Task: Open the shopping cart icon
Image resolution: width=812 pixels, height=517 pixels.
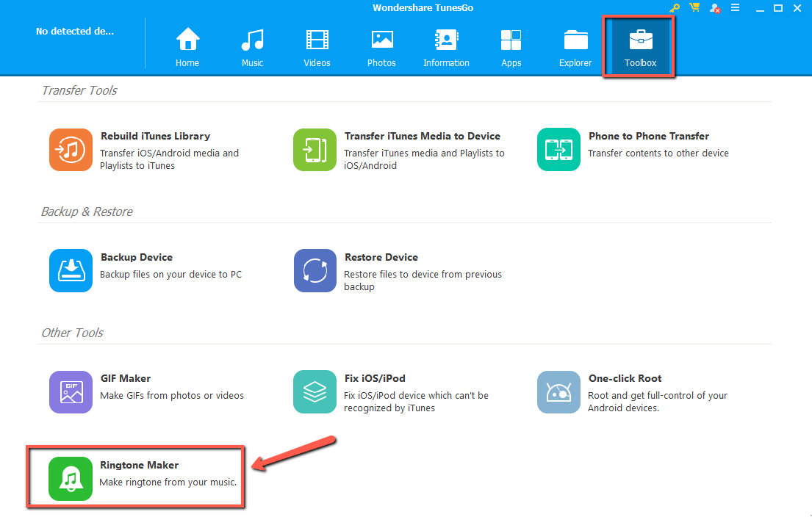Action: [694, 8]
